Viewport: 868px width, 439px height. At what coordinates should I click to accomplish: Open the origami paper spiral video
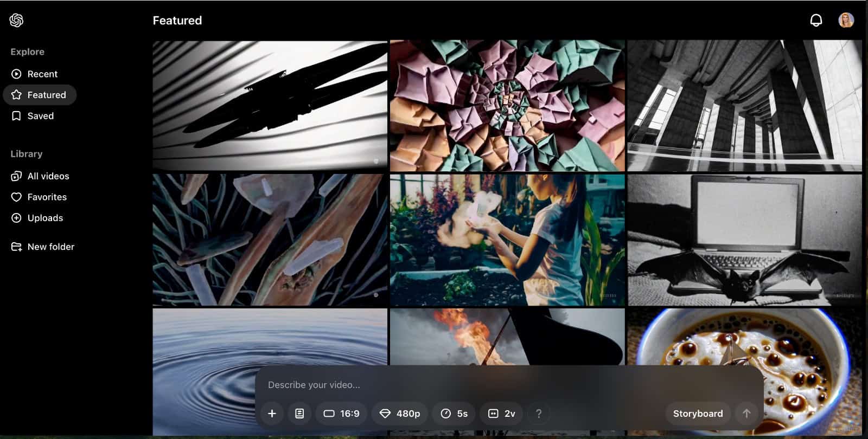pos(507,106)
